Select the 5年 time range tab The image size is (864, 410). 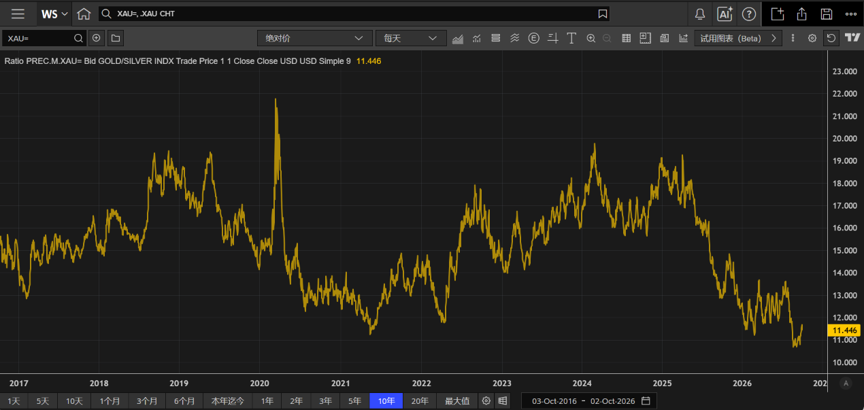pyautogui.click(x=354, y=401)
